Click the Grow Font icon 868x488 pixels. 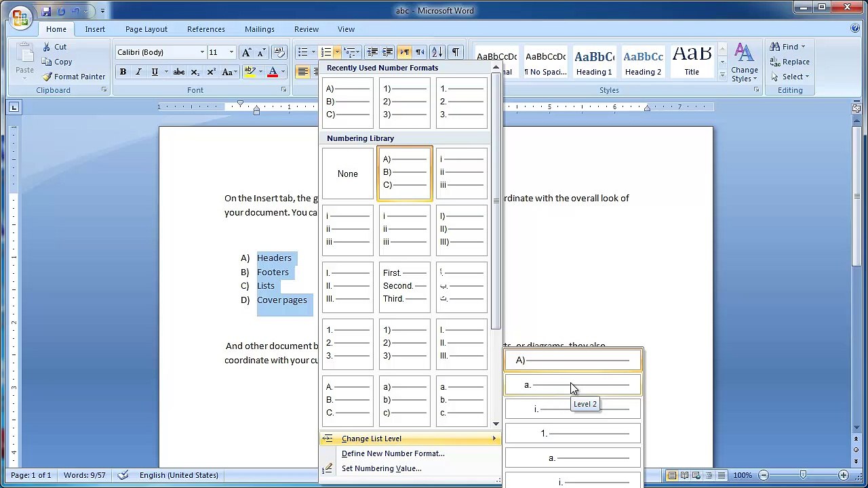pyautogui.click(x=246, y=52)
